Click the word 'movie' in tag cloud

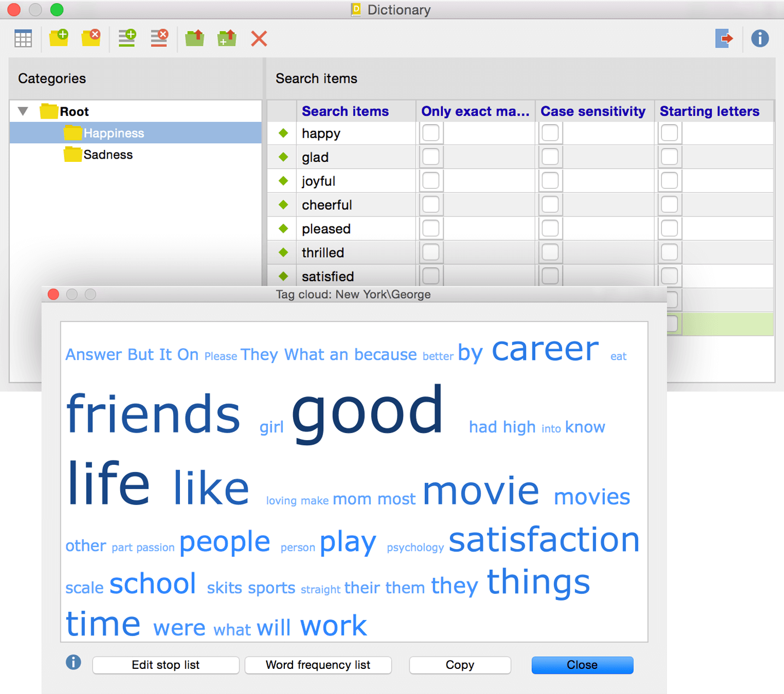click(481, 491)
